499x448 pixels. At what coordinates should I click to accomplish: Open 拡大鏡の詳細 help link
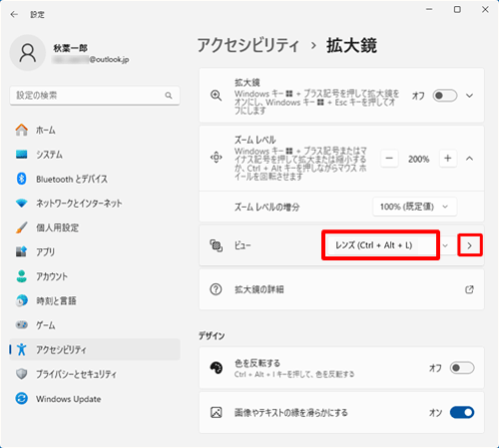[341, 289]
